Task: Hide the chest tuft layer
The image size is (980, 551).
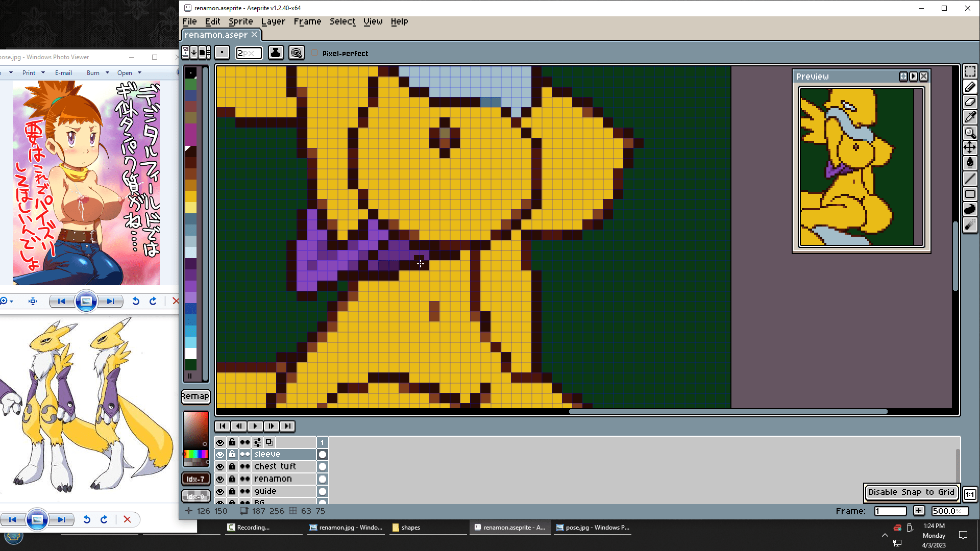Action: click(220, 467)
